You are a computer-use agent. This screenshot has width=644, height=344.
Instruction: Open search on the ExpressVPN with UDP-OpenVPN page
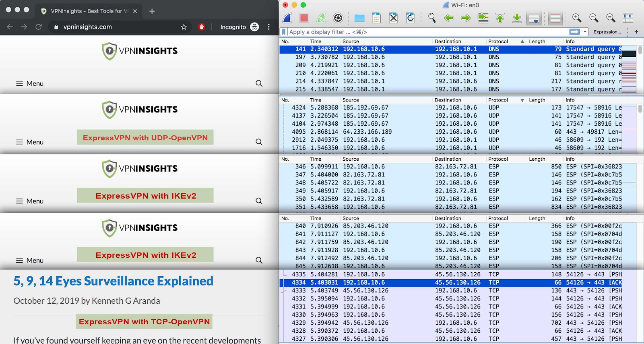point(259,142)
